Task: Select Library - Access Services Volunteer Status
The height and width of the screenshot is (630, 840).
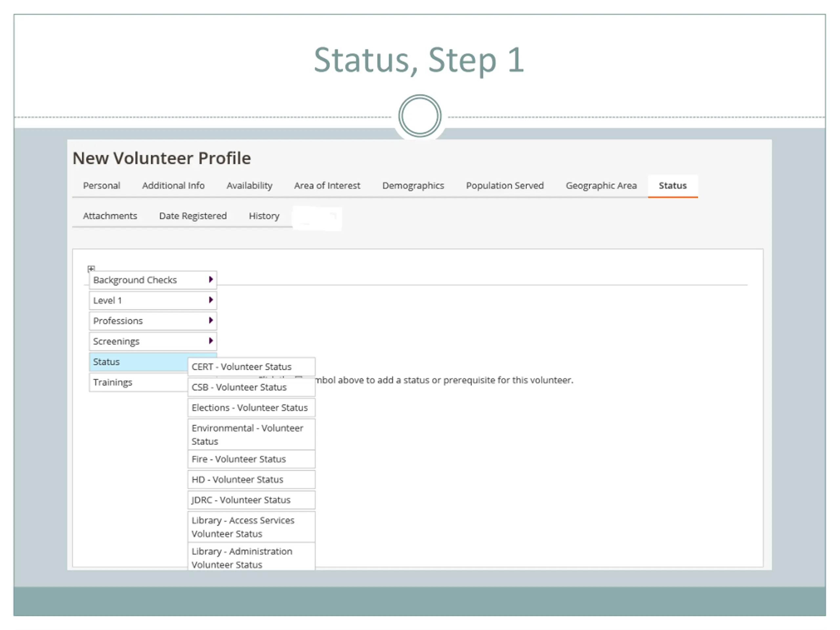Action: click(x=251, y=527)
